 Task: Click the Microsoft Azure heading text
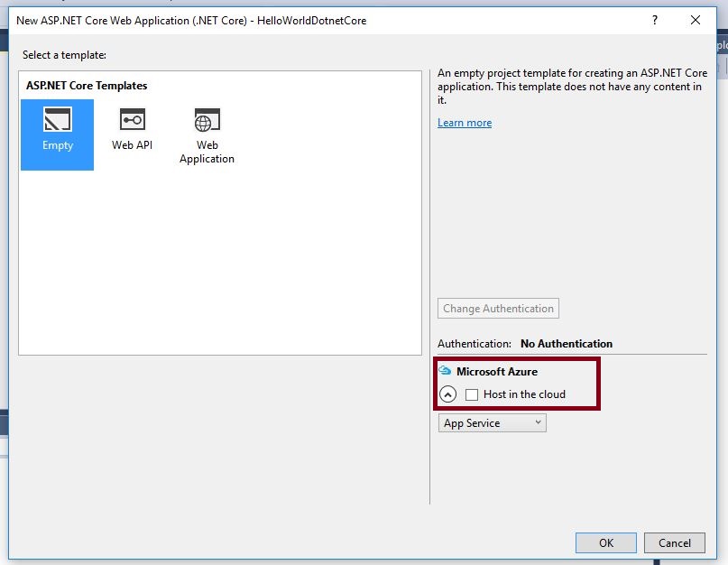coord(497,371)
